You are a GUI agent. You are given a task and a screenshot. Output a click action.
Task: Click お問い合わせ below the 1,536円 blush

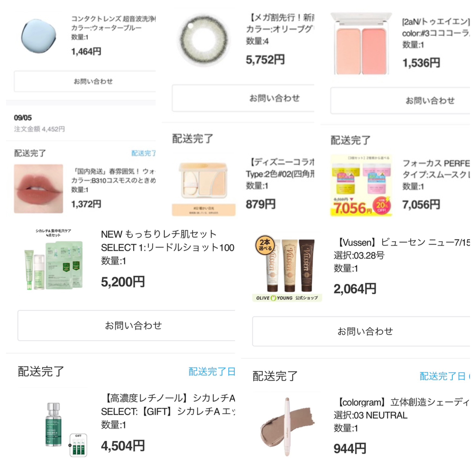click(400, 100)
